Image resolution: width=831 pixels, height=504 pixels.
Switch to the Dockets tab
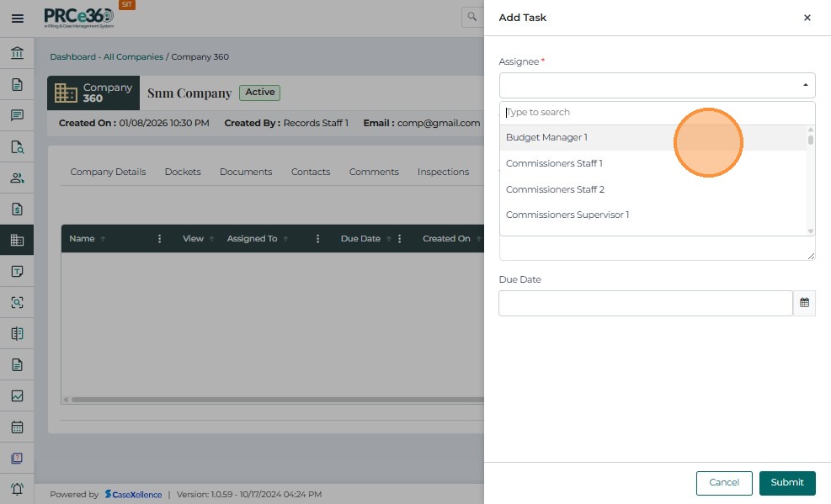183,172
